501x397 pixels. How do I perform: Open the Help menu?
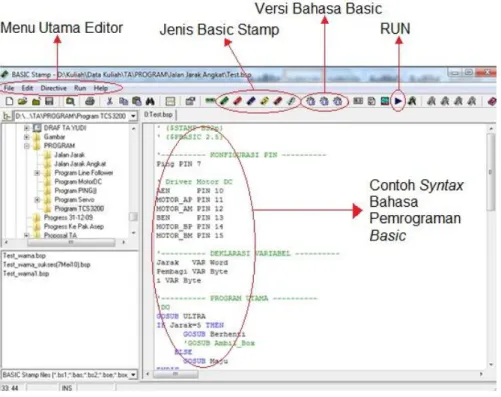101,88
